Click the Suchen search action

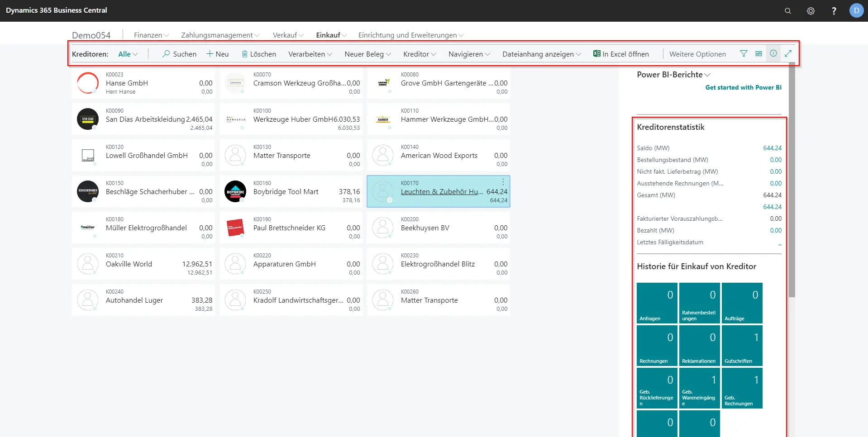[179, 54]
